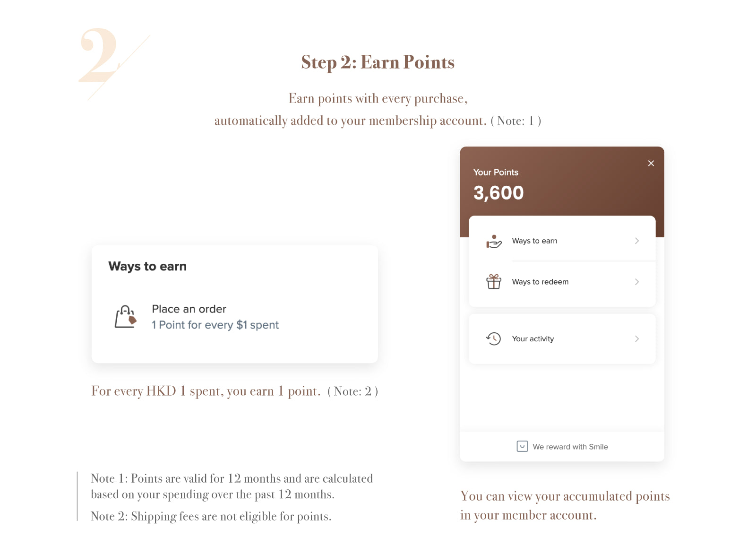
Task: Click the clock history Your activity icon
Action: [x=494, y=338]
